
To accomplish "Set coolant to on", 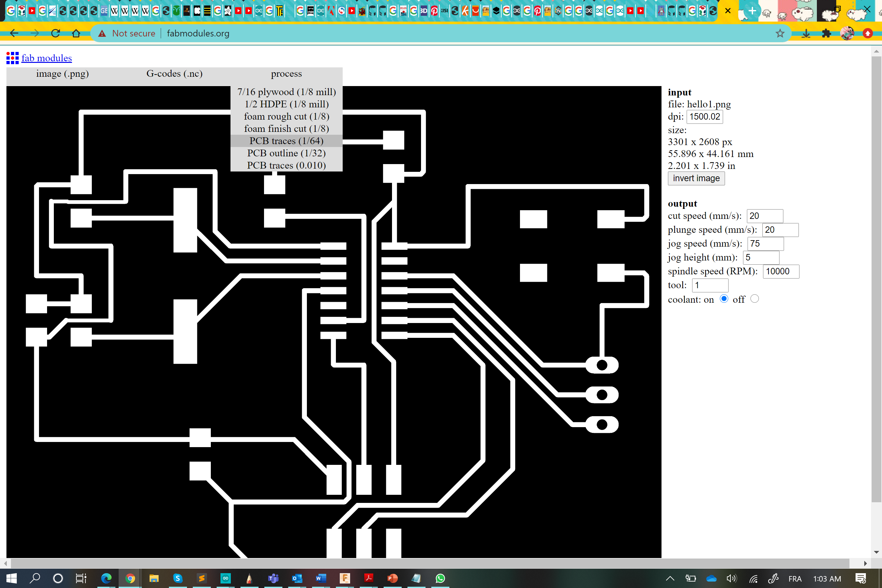I will 724,299.
